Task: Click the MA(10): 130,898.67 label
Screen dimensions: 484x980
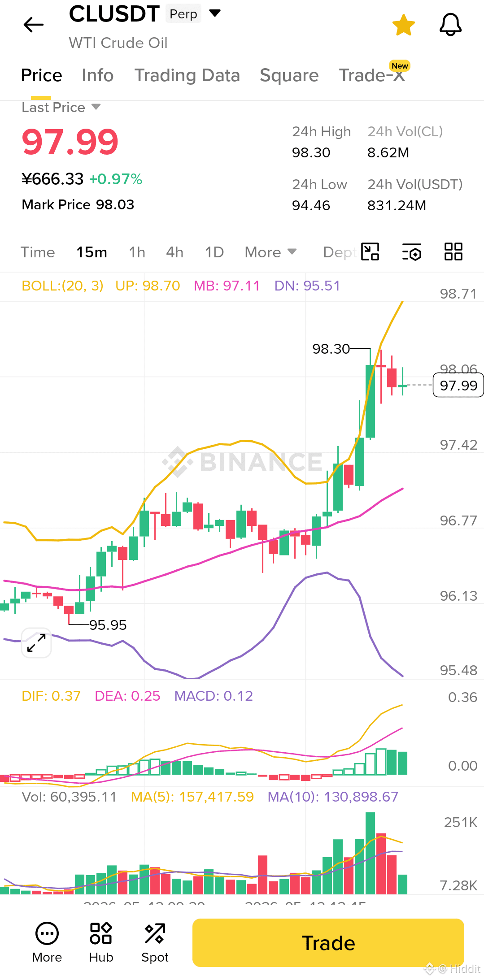Action: (333, 797)
